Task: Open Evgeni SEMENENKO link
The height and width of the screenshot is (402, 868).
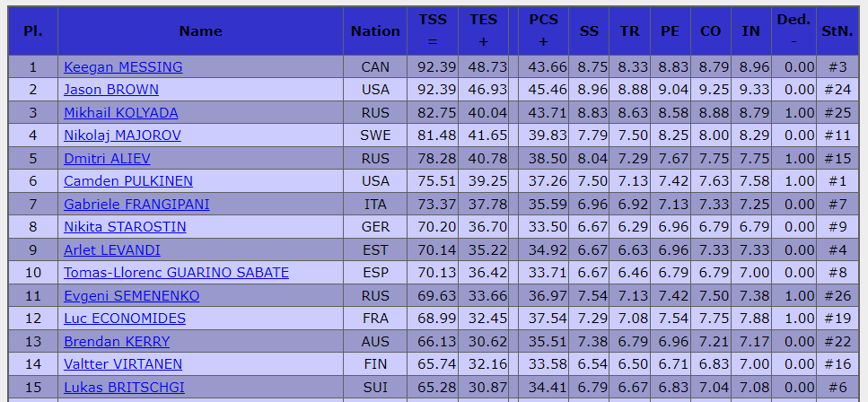Action: pos(132,296)
